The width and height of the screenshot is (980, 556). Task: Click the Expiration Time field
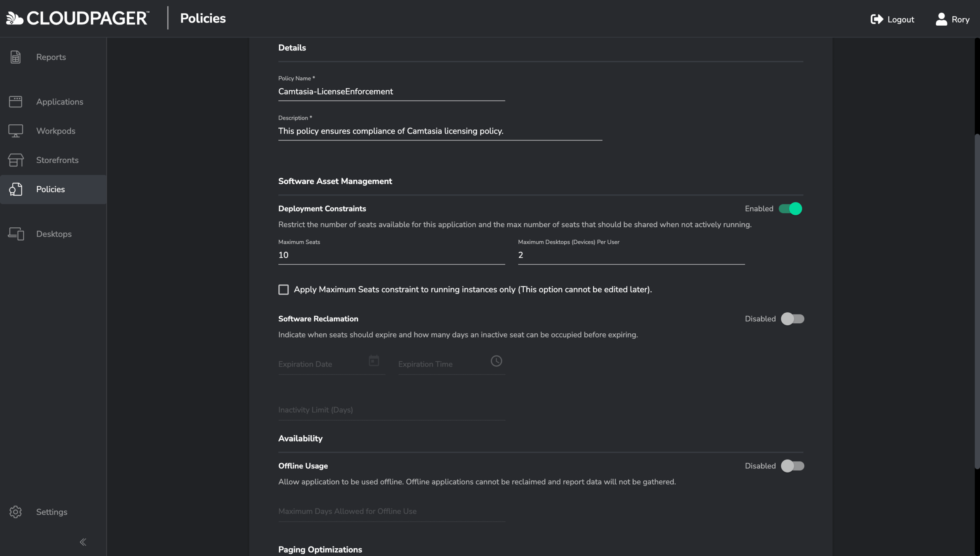click(x=451, y=364)
